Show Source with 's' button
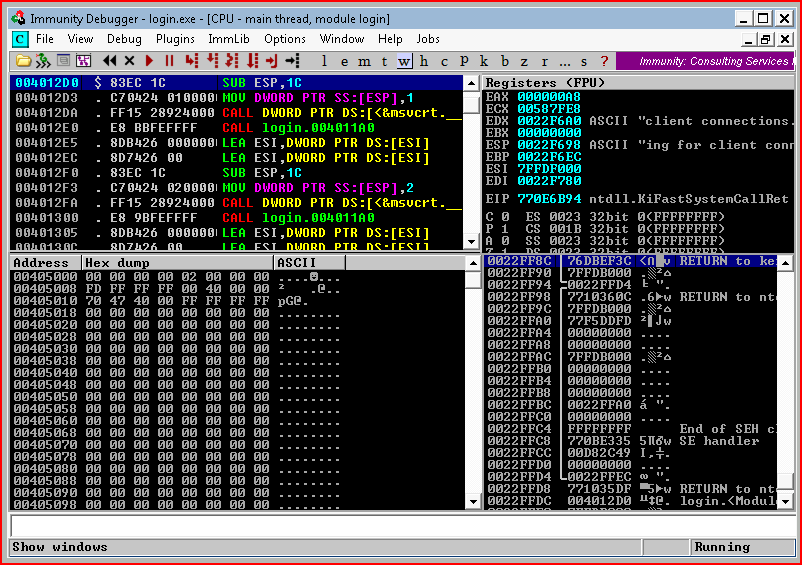The image size is (802, 565). click(x=584, y=61)
